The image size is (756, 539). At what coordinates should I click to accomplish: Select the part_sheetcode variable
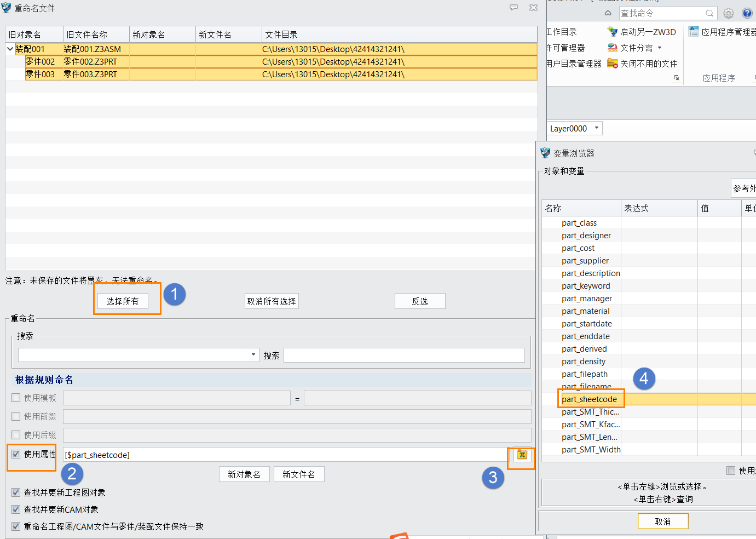tap(589, 399)
